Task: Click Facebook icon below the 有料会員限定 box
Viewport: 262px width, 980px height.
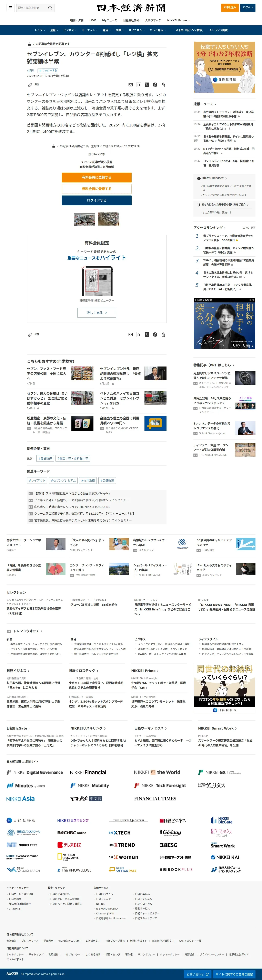Action: tap(155, 335)
